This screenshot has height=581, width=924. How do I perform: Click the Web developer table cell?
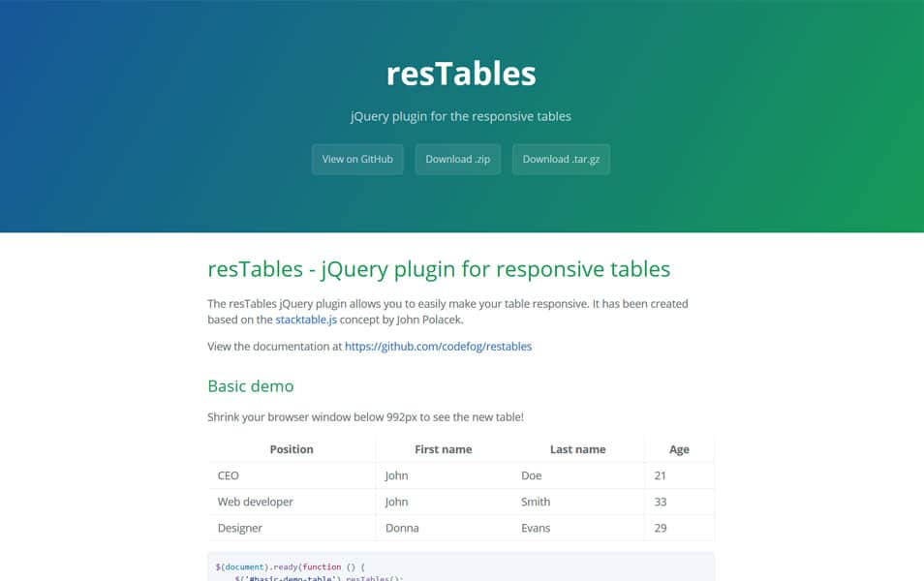pos(255,502)
